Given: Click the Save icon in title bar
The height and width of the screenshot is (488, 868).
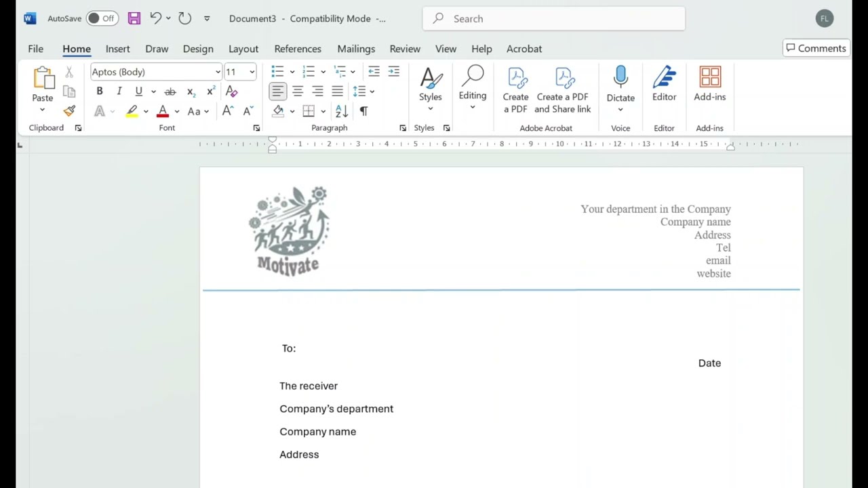Looking at the screenshot, I should click(x=134, y=18).
